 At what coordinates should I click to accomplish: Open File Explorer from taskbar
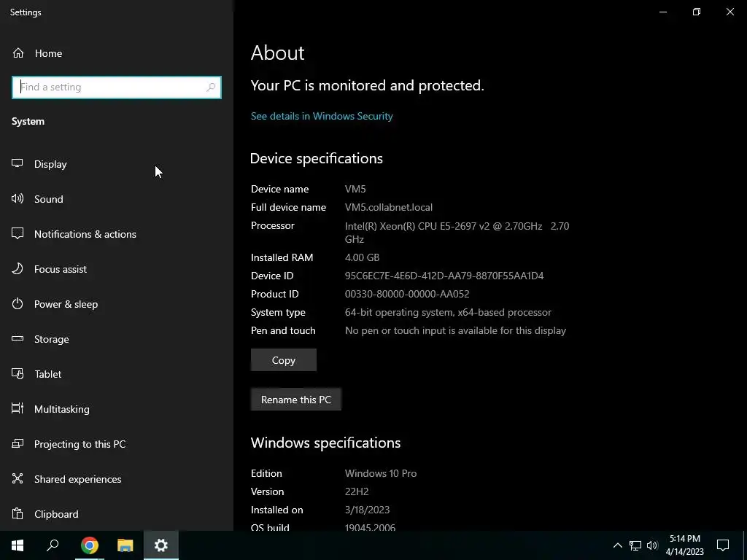125,545
